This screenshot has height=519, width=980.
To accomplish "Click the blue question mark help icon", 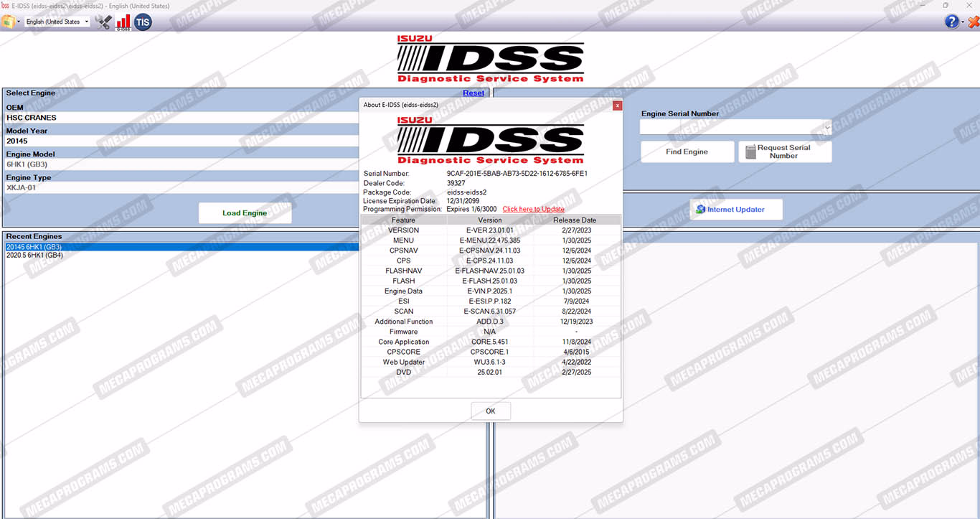I will click(x=951, y=22).
